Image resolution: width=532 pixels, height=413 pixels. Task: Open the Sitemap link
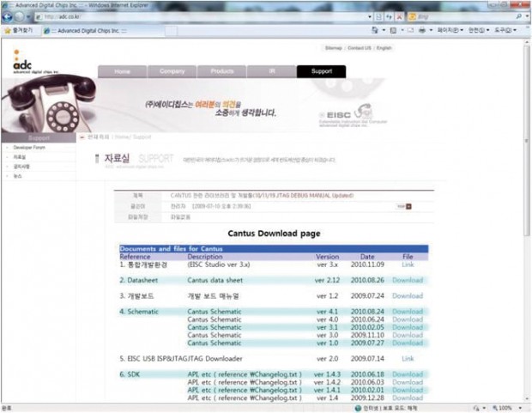tap(333, 48)
